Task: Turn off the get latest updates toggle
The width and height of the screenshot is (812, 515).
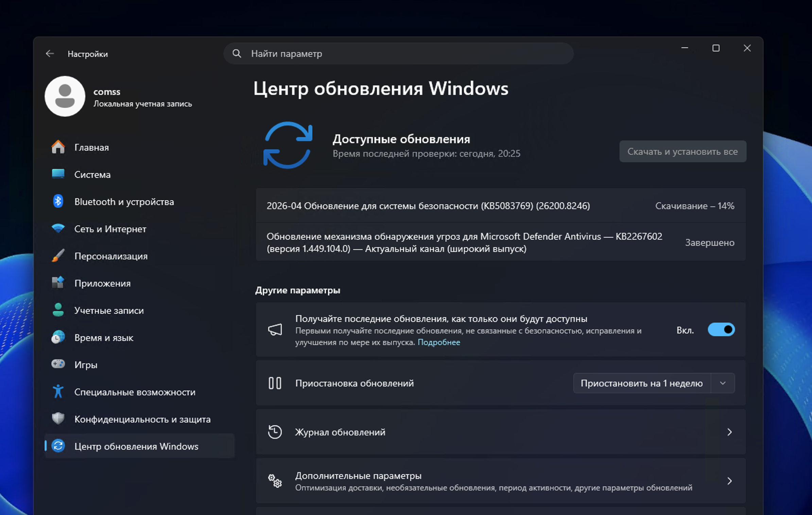Action: [x=721, y=330]
